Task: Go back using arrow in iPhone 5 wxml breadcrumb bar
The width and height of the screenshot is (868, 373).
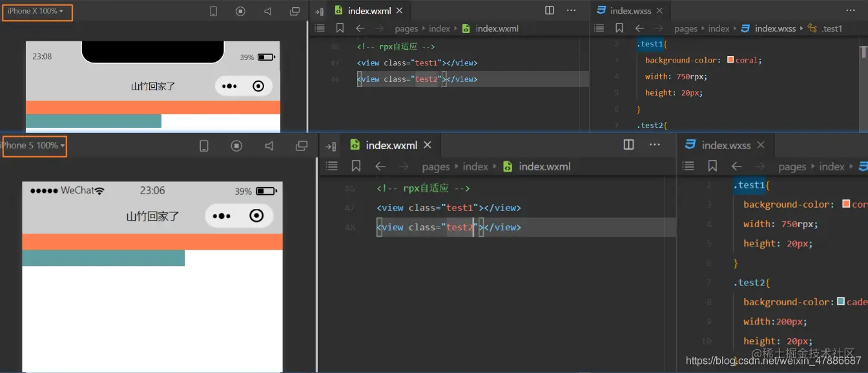Action: coord(380,166)
